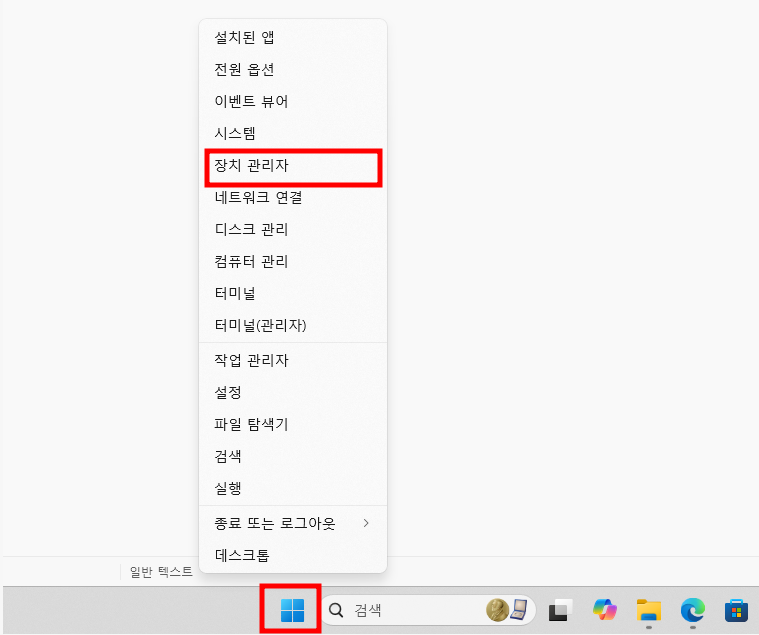Click the Windows Start button
759x635 pixels.
tap(291, 609)
